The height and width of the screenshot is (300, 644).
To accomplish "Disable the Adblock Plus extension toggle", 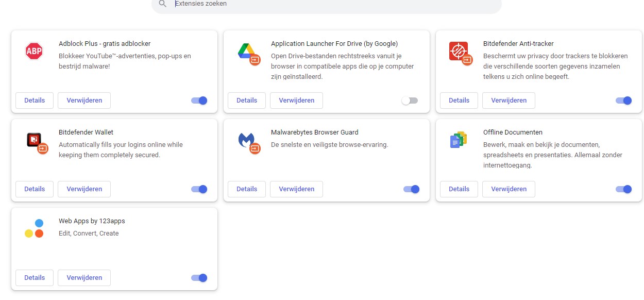I will 199,101.
